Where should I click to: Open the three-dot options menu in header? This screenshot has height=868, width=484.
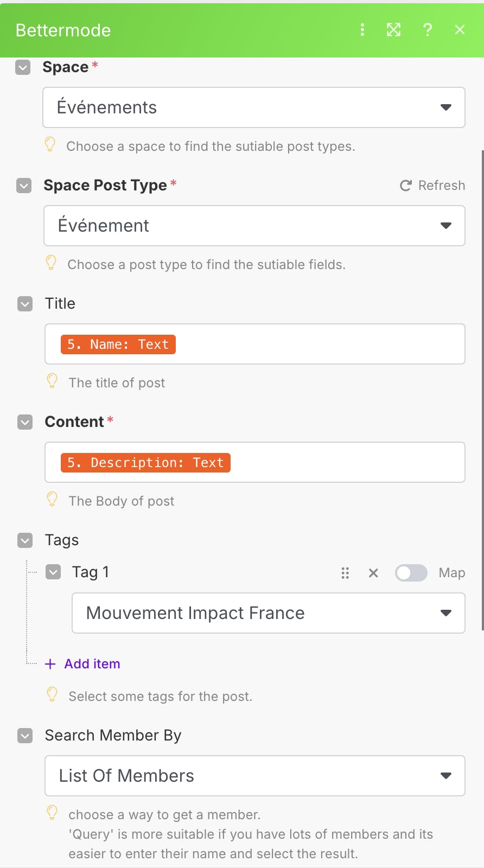[362, 30]
